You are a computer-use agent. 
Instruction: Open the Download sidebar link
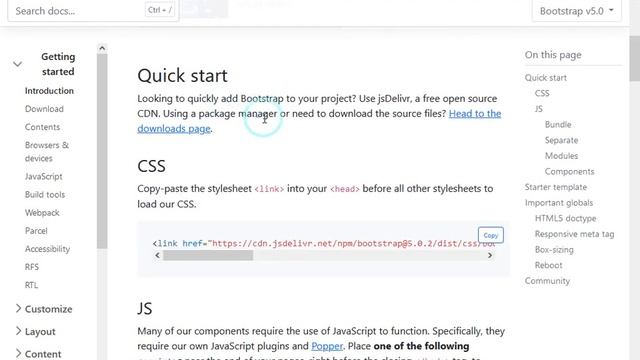pos(44,109)
